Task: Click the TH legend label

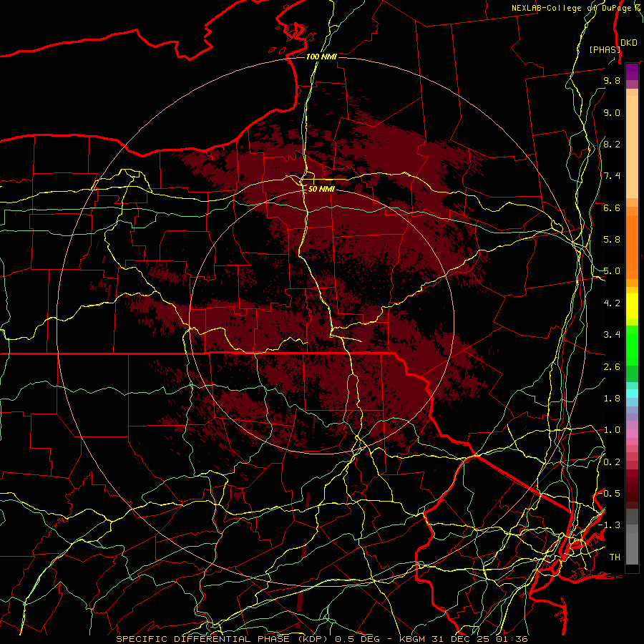Action: (x=615, y=557)
